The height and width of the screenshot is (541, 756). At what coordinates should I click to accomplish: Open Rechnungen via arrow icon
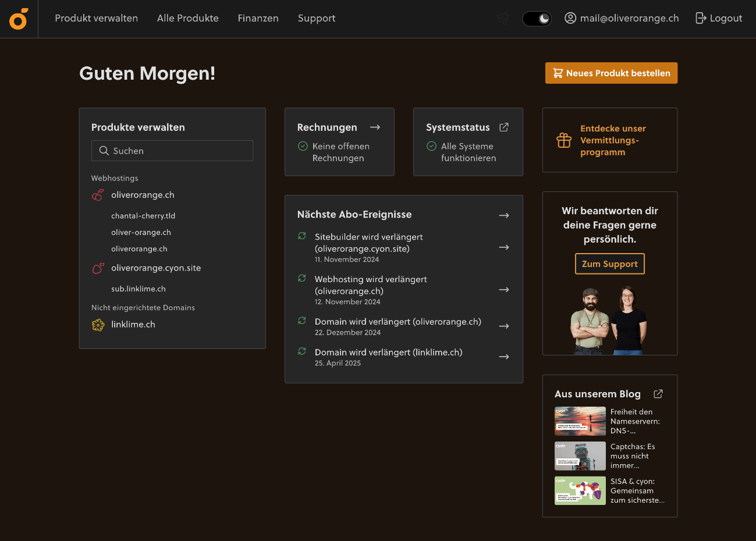tap(375, 127)
